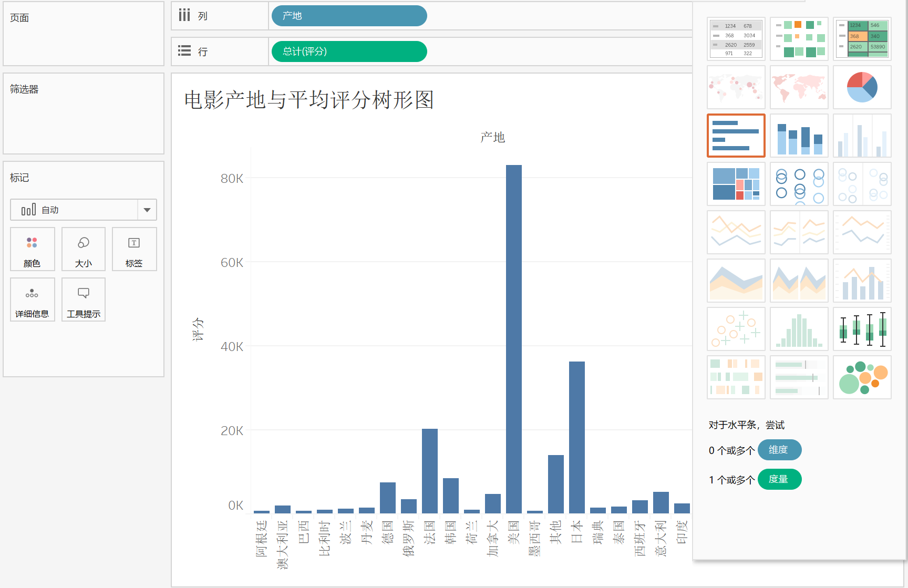This screenshot has width=908, height=588.
Task: Select the continuous lines chart type
Action: pyautogui.click(x=736, y=232)
